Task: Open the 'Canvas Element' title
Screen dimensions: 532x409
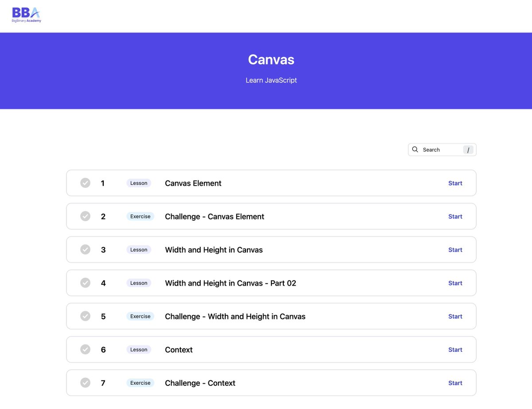Action: coord(193,183)
